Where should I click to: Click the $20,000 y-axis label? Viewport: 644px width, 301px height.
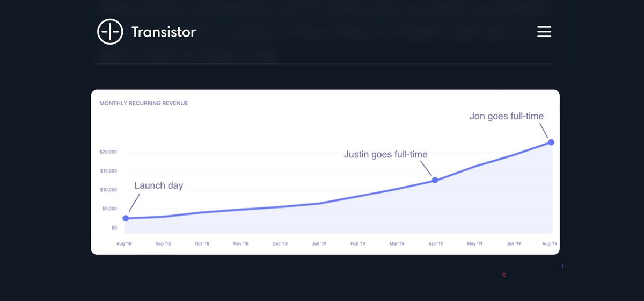[108, 152]
